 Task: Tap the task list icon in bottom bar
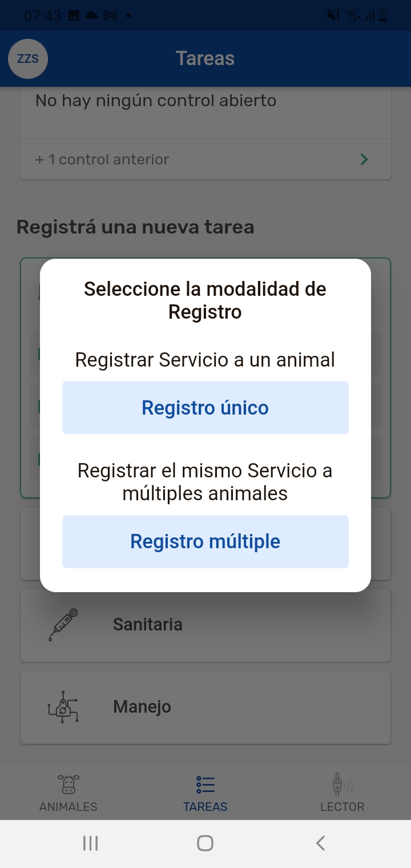tap(205, 785)
